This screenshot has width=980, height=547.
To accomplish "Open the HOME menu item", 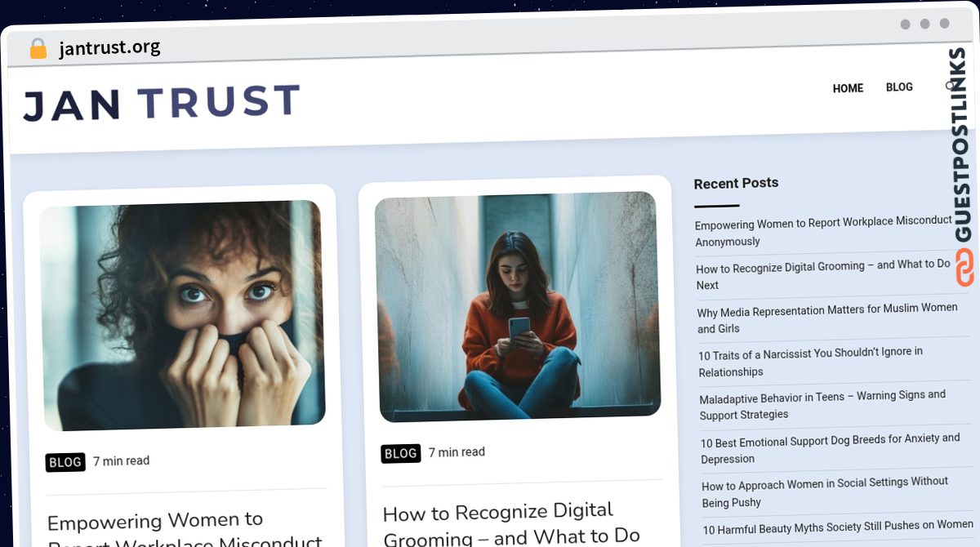I will [848, 88].
